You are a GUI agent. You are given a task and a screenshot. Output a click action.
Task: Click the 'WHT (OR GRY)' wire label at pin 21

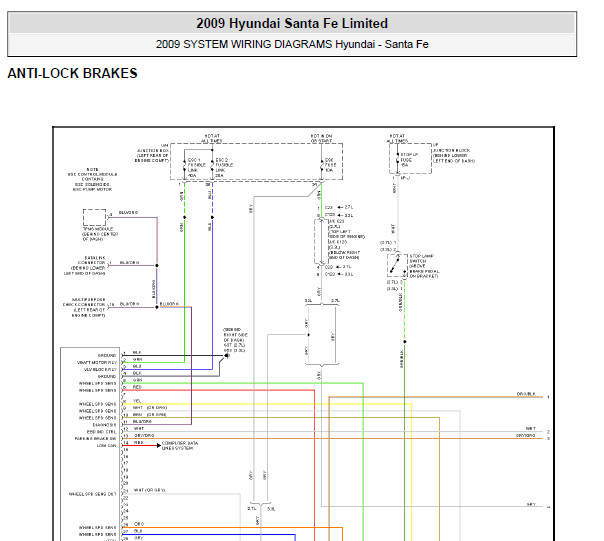pos(149,490)
